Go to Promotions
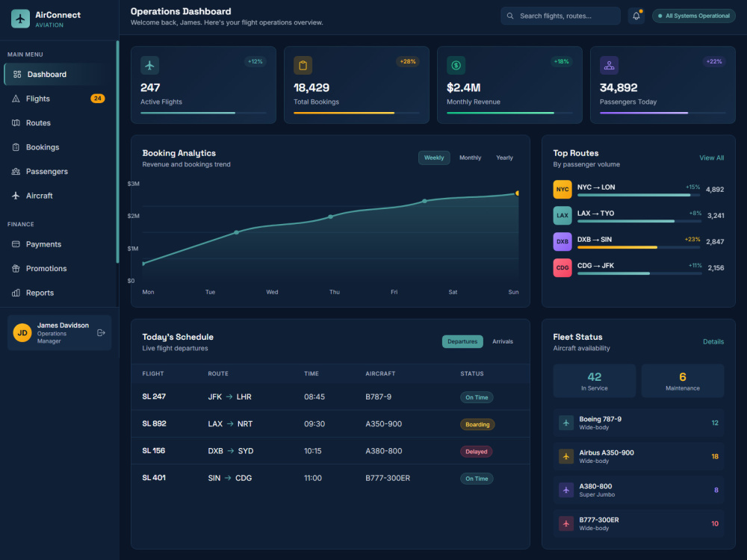 58,269
